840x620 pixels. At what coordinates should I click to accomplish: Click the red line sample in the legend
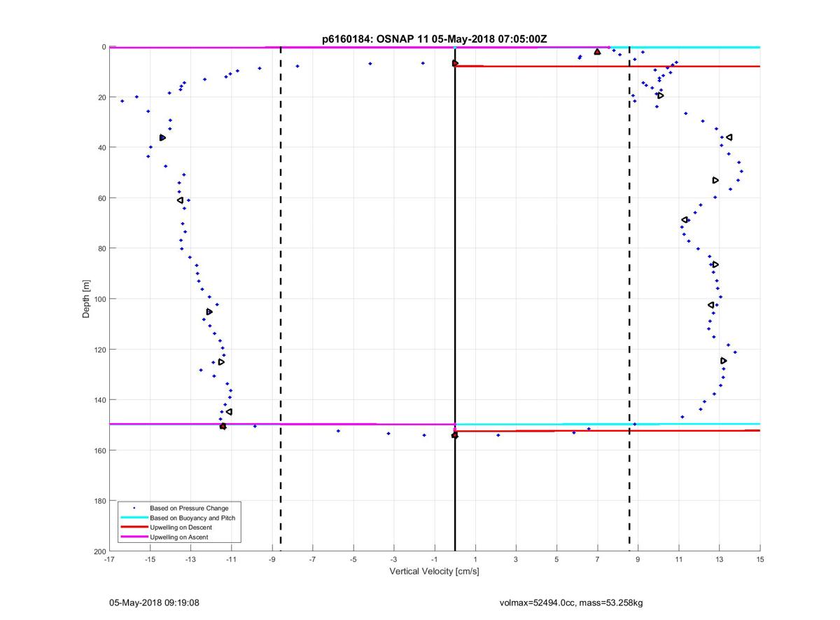134,528
